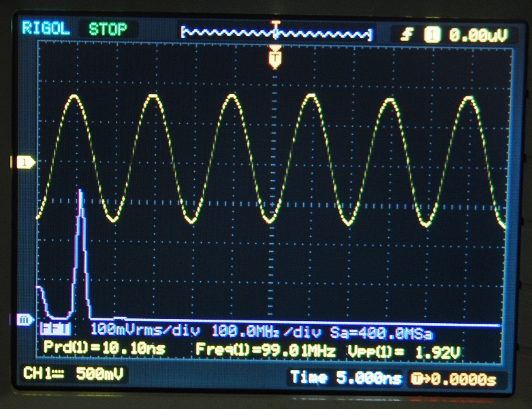532x409 pixels.
Task: Click the FFT label icon
Action: [51, 331]
